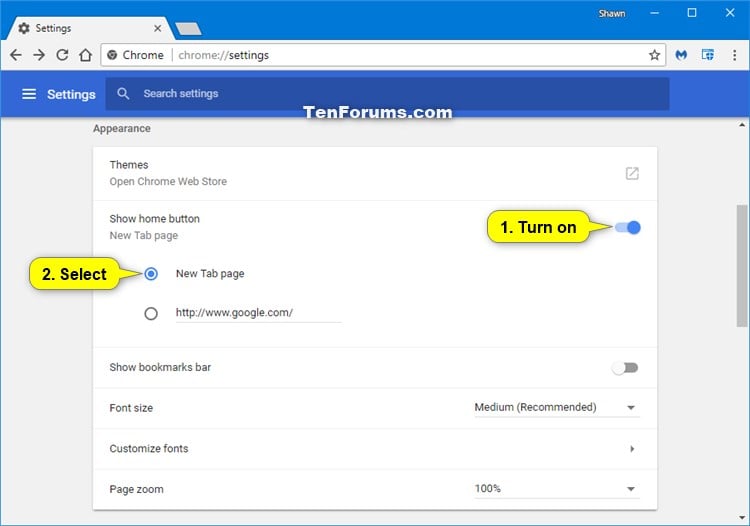Bookmark this page with the star icon

[654, 55]
